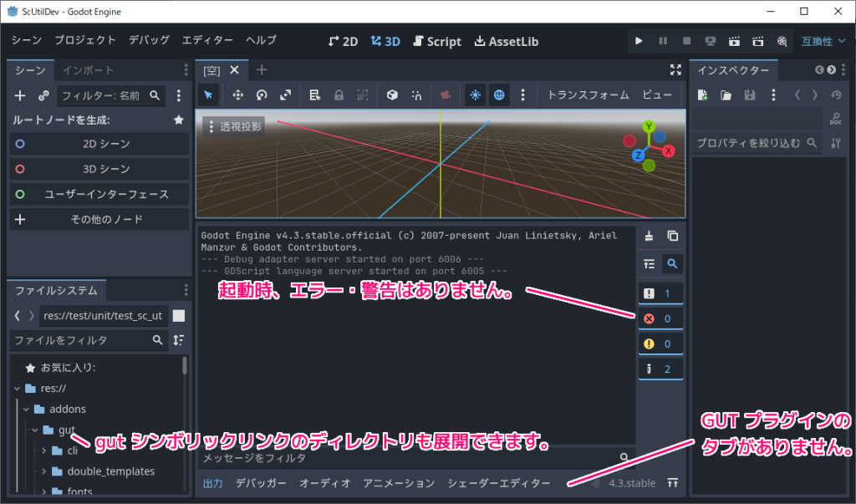Screen dimensions: 856x504
Task: Create a 3D シーン root node
Action: click(99, 169)
